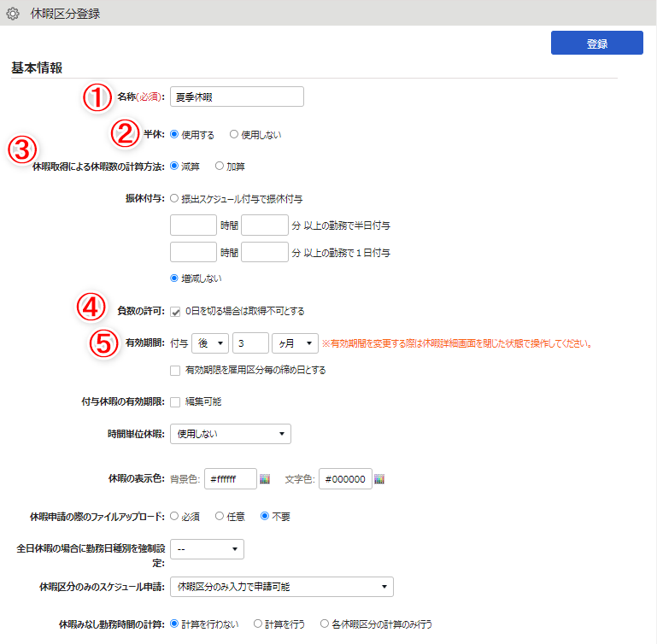Open 休暇区分のみのスケジュール申請 dropdown
The height and width of the screenshot is (644, 657).
[x=282, y=587]
